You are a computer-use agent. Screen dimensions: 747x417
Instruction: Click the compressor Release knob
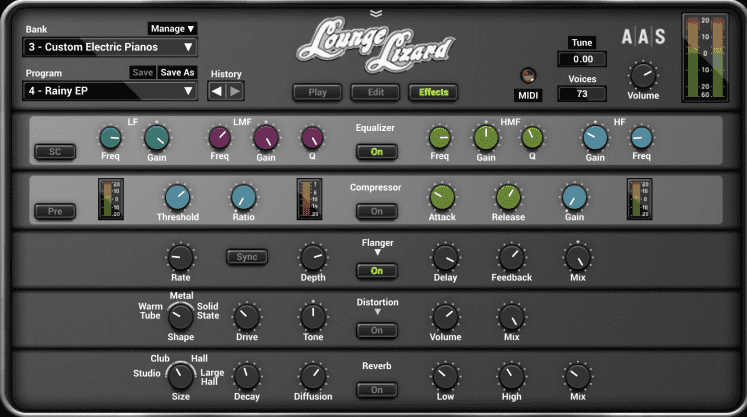click(x=508, y=197)
